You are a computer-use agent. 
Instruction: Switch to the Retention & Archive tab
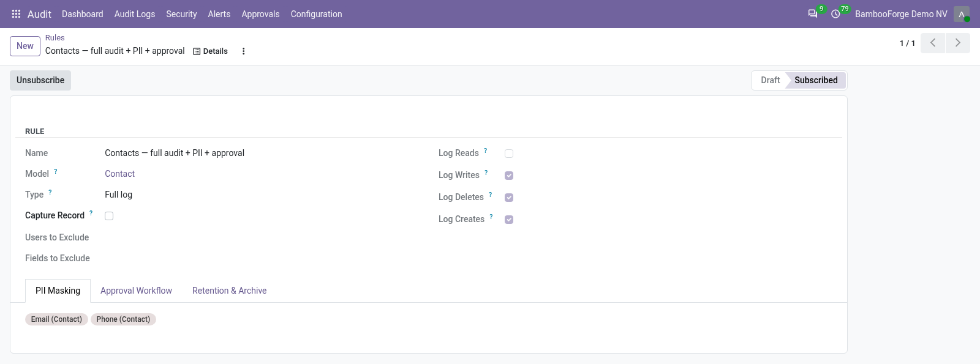pyautogui.click(x=229, y=291)
